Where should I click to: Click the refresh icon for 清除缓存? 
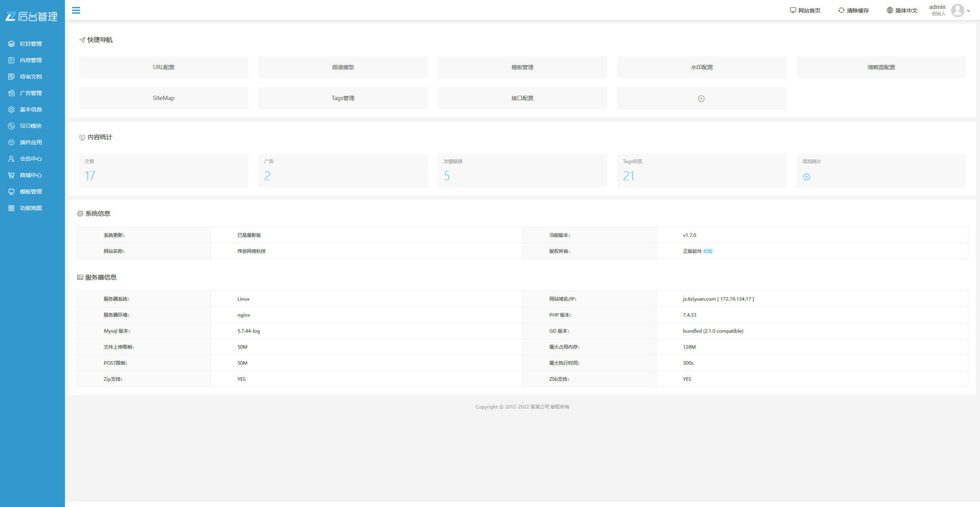click(841, 11)
